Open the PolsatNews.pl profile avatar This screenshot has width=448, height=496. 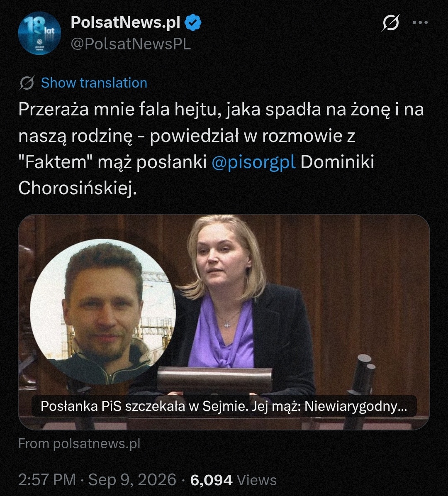tap(39, 34)
